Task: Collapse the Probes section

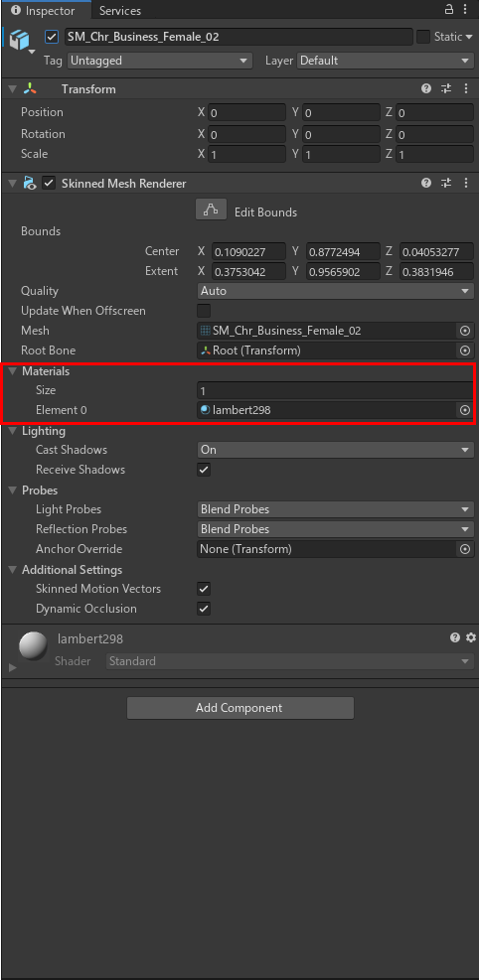Action: point(13,490)
